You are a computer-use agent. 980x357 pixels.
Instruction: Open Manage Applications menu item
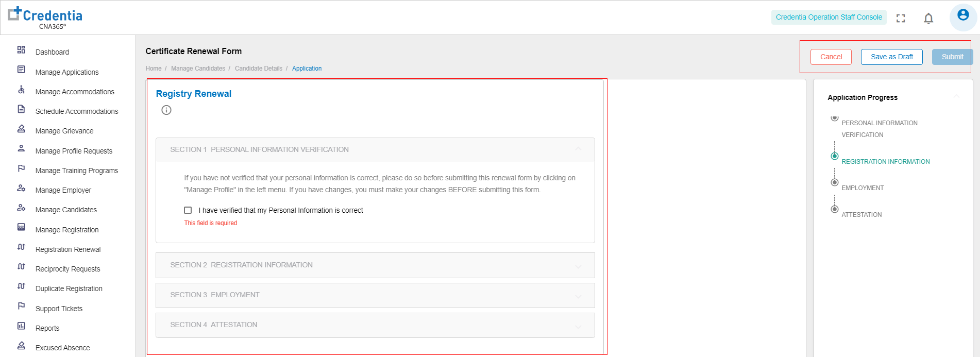coord(67,72)
